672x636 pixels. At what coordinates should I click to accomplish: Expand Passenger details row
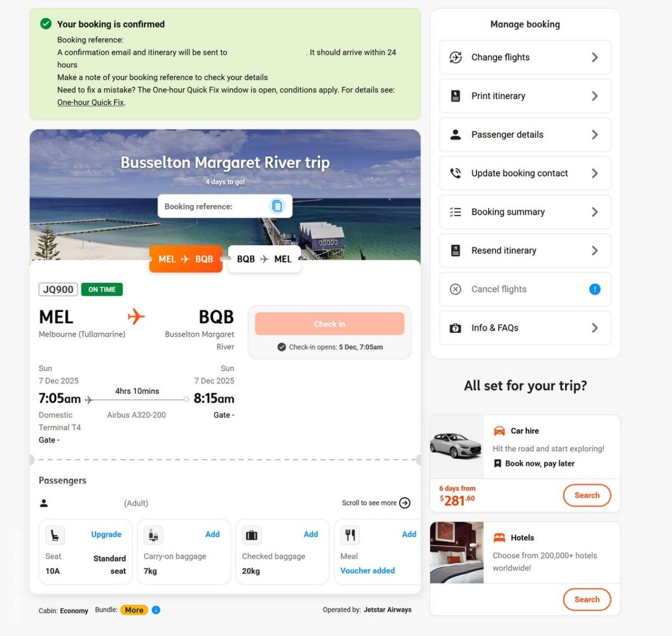[x=595, y=135]
